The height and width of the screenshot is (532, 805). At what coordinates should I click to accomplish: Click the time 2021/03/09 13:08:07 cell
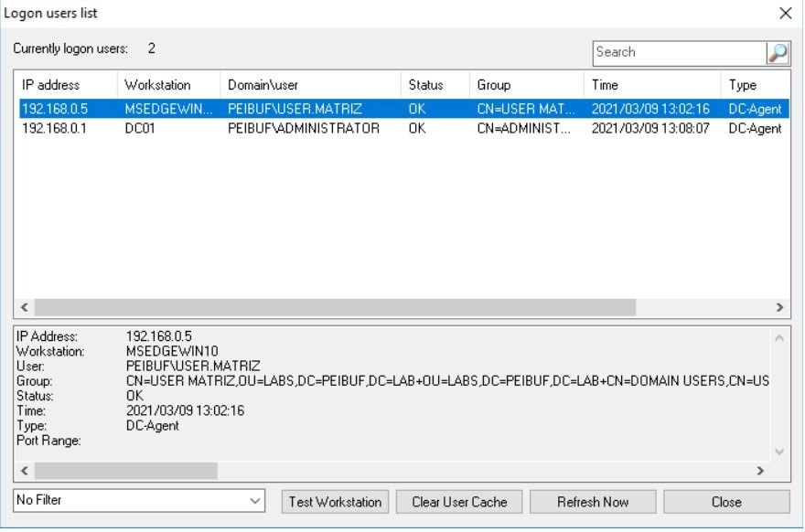(650, 128)
